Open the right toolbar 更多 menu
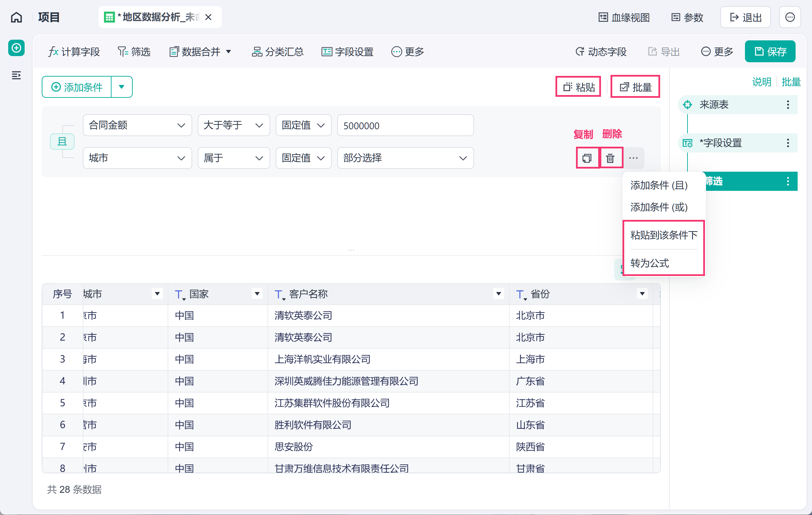 tap(717, 52)
